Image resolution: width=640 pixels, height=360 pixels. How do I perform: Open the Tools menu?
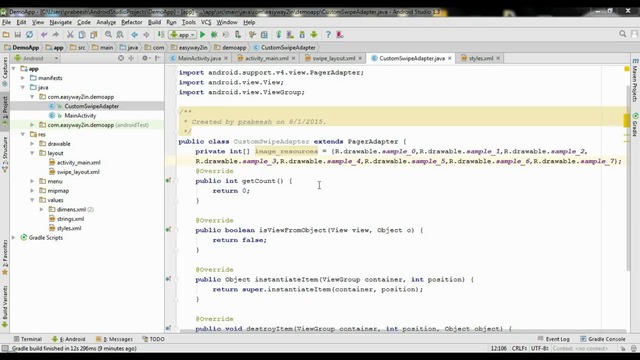click(189, 22)
